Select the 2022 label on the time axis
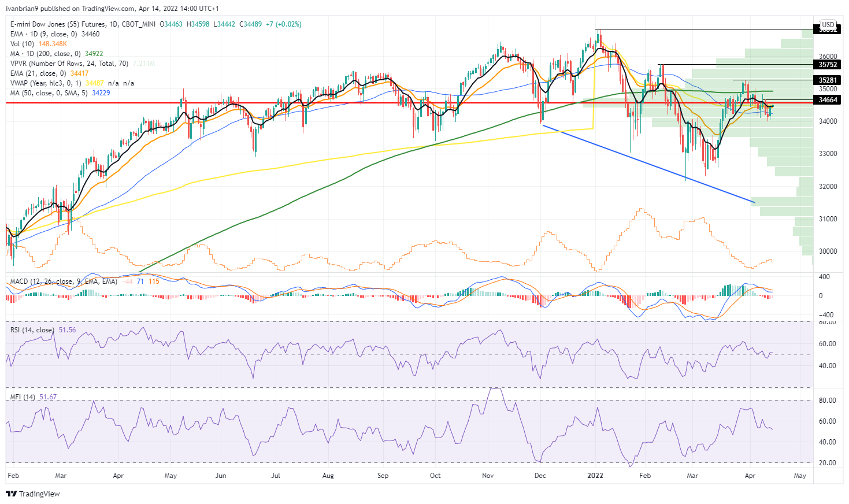The height and width of the screenshot is (504, 849). (x=595, y=476)
